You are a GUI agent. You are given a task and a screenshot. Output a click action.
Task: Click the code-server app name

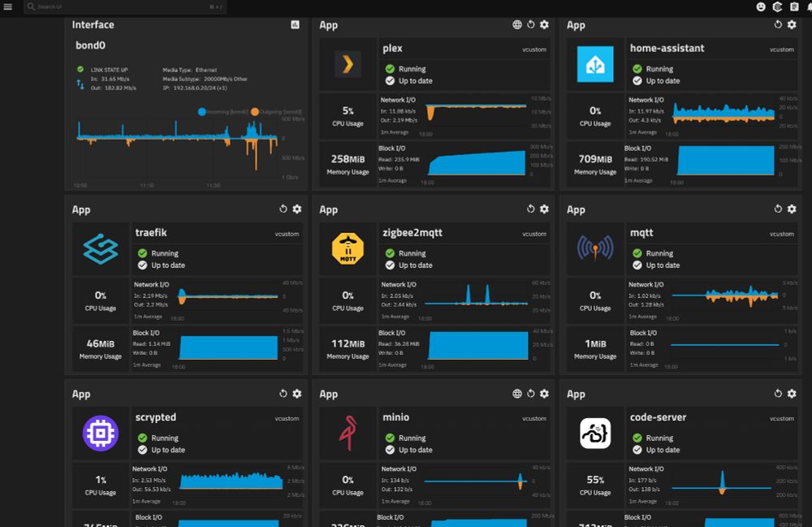(659, 417)
